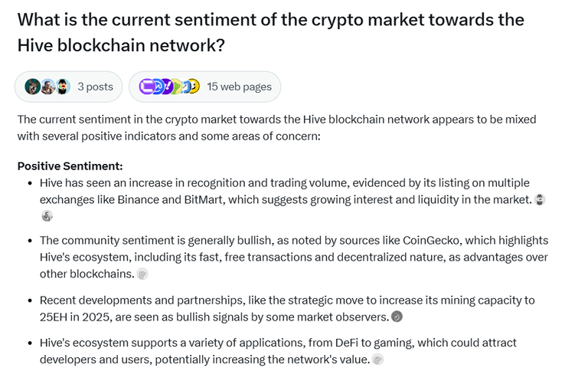
Task: Open the purple first web page favicon
Action: pos(146,87)
